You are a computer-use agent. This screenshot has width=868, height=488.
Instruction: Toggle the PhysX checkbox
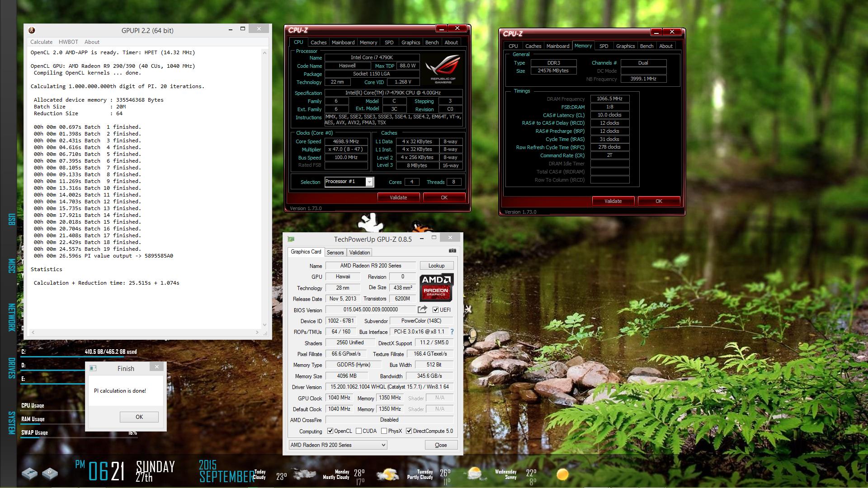384,431
